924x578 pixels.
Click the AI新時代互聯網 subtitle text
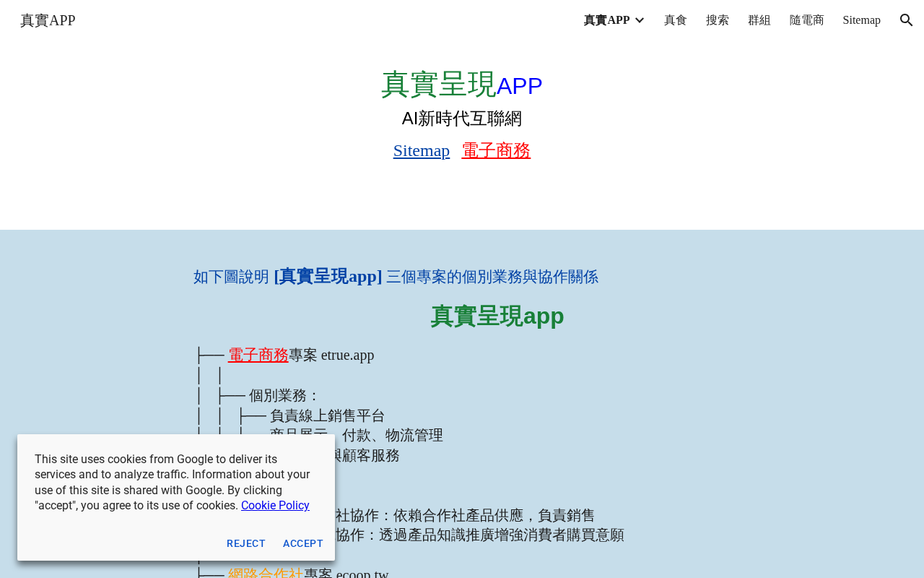462,118
